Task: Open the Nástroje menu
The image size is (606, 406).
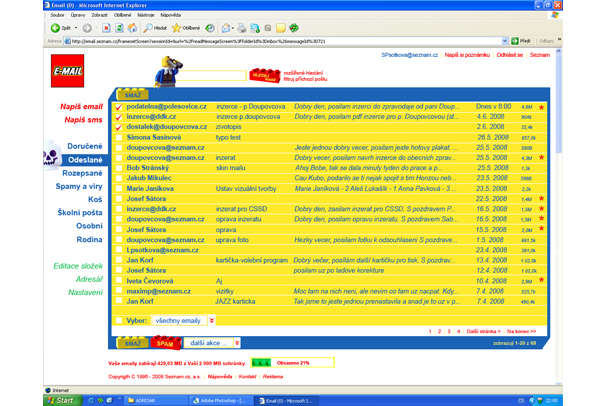Action: 146,15
